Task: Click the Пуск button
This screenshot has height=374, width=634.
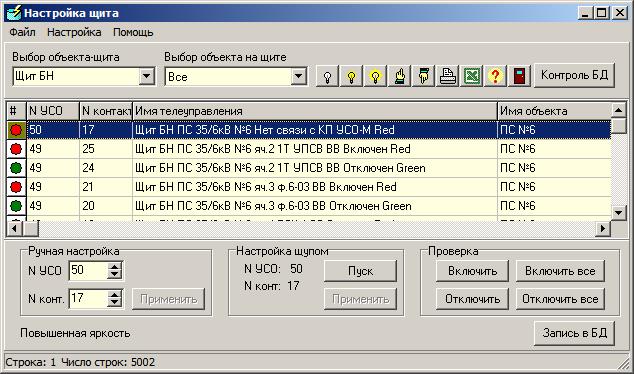Action: [x=360, y=271]
